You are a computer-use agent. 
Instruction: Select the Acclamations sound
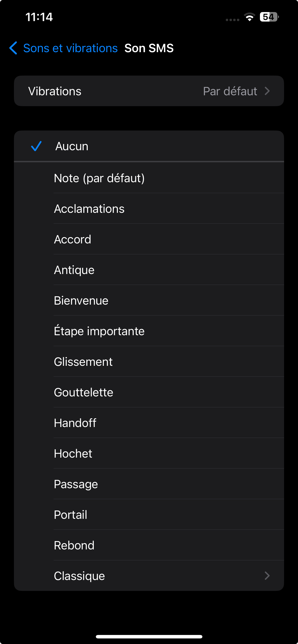(89, 209)
